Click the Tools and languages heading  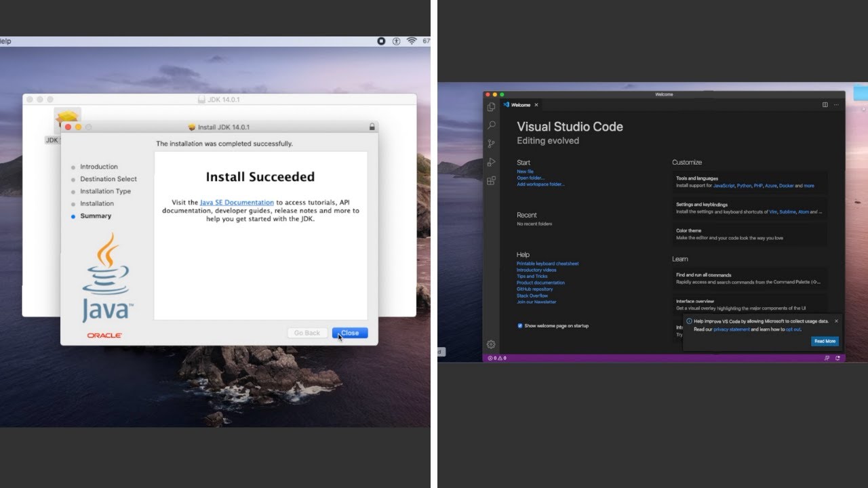tap(696, 178)
